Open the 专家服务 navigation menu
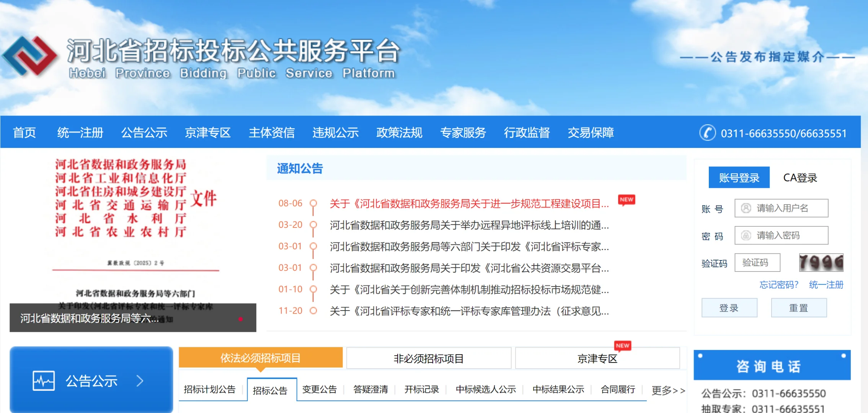868x413 pixels. [463, 133]
